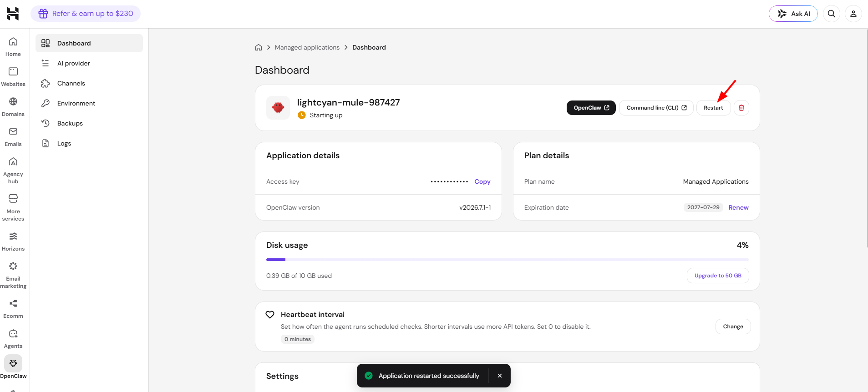Screen dimensions: 868x392
Task: Open Command line (CLI)
Action: point(656,108)
